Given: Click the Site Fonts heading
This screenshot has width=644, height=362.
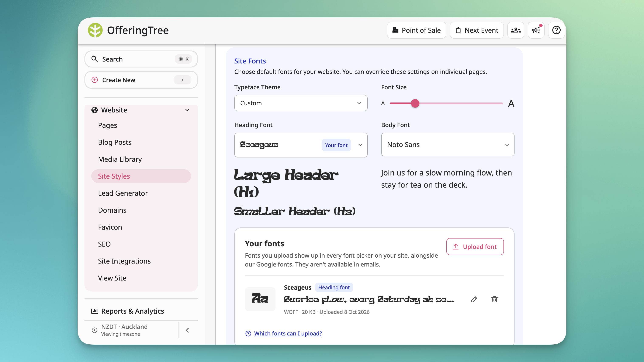Looking at the screenshot, I should (250, 61).
